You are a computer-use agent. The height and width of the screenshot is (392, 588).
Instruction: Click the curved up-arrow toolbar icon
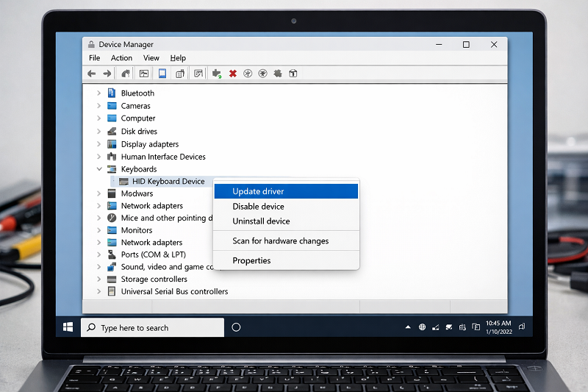pos(126,74)
